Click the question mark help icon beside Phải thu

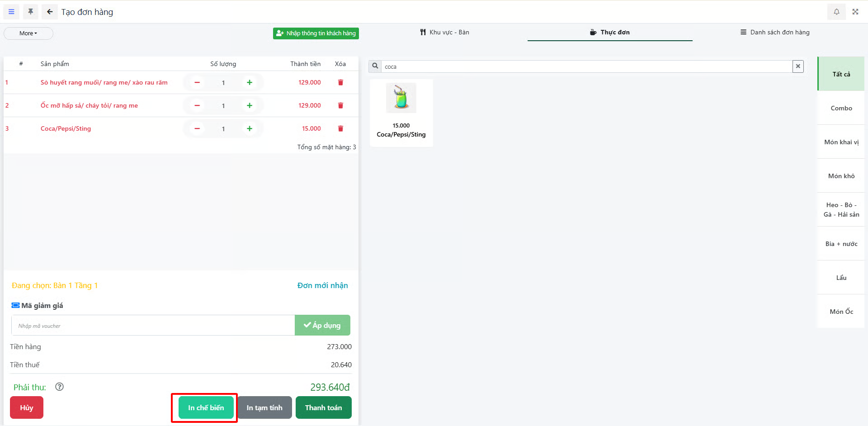tap(59, 387)
